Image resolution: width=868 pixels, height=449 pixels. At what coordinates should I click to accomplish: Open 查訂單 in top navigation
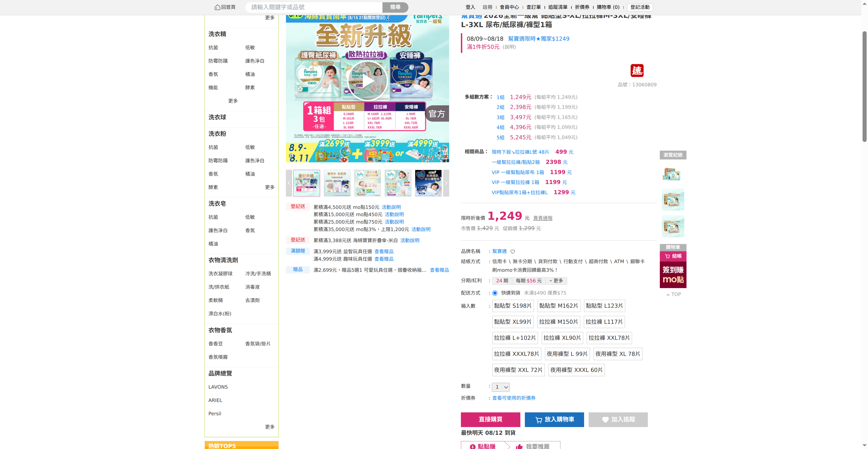(x=534, y=7)
